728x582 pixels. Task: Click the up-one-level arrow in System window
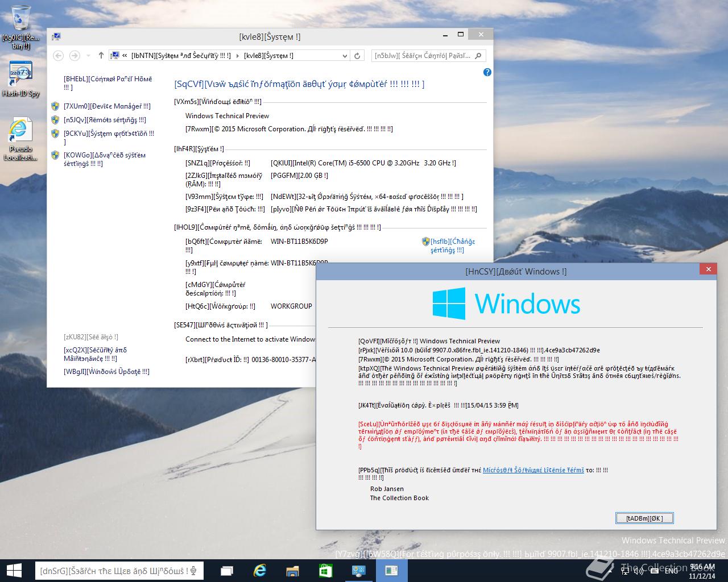[101, 56]
